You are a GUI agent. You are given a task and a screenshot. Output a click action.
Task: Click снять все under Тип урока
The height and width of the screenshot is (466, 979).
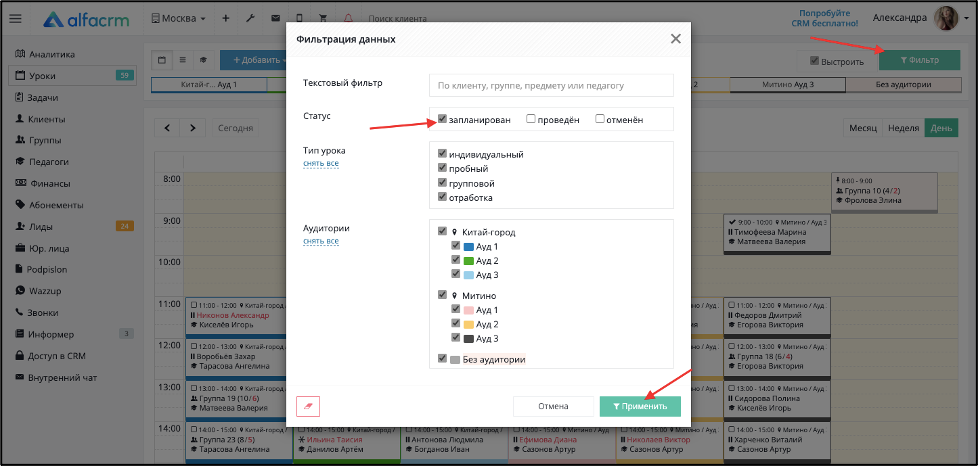[x=321, y=164]
